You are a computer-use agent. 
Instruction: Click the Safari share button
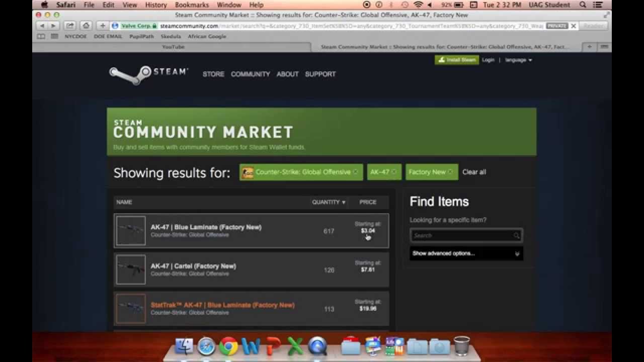pyautogui.click(x=70, y=26)
